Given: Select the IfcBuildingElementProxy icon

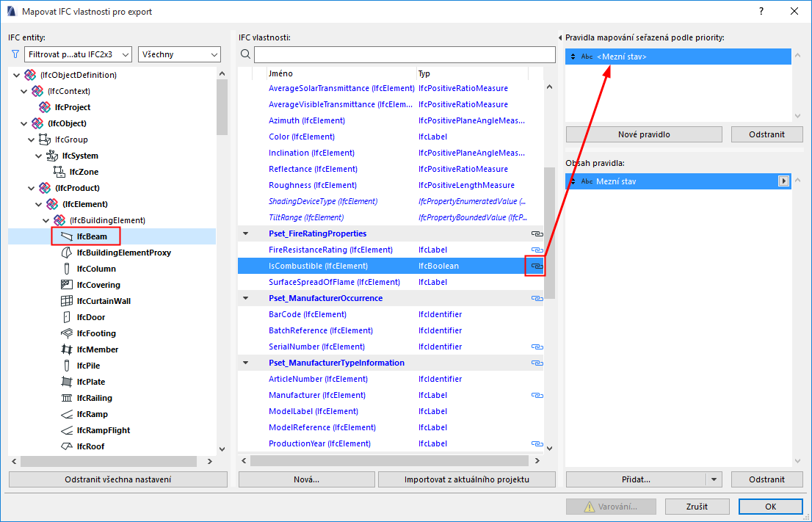Looking at the screenshot, I should click(66, 253).
